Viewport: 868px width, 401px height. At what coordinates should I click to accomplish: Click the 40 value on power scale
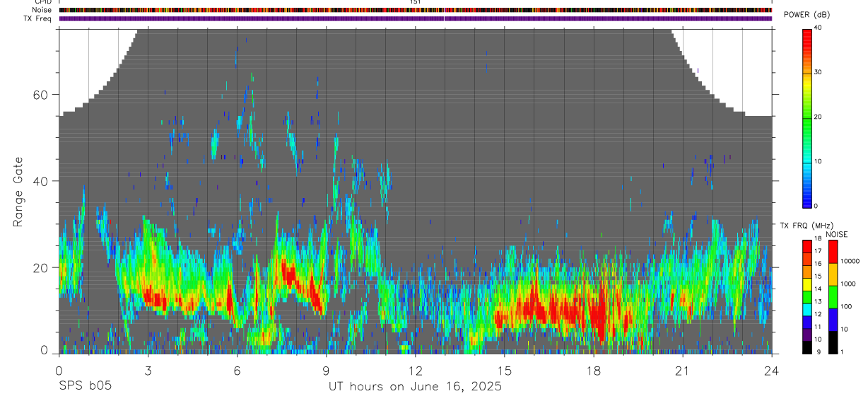[x=819, y=28]
